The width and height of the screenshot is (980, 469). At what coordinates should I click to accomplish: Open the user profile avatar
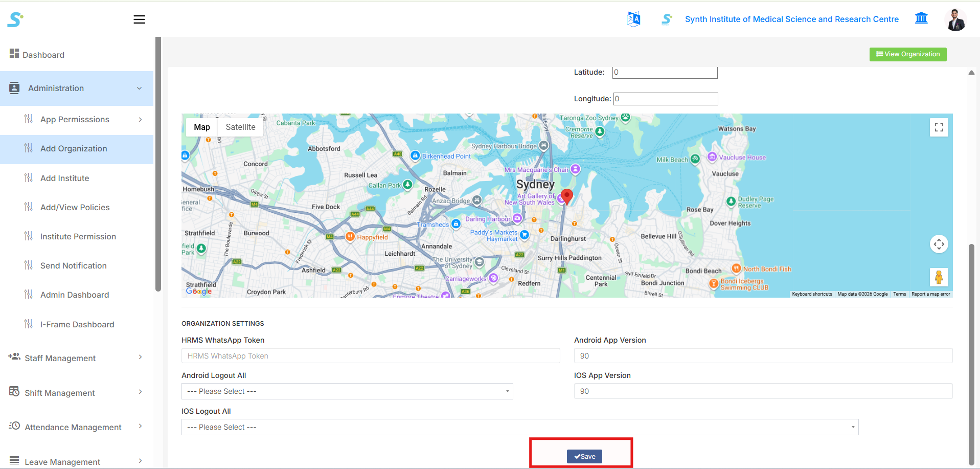pos(955,19)
